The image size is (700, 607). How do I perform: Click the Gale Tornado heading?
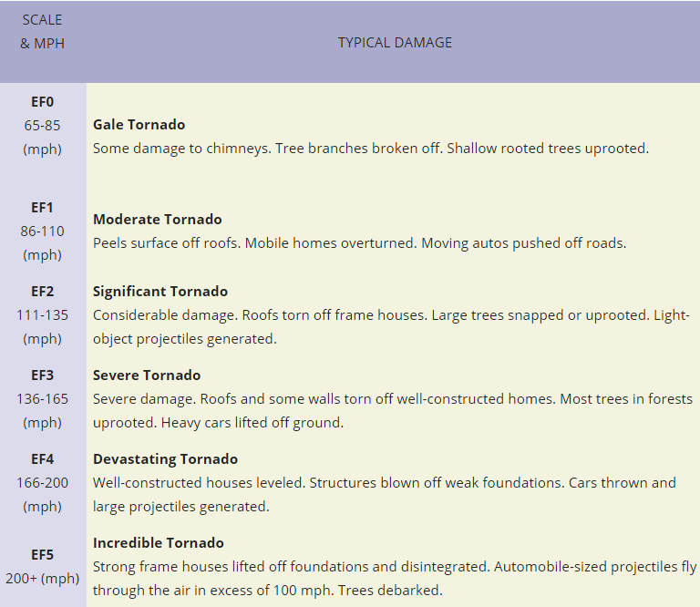[x=139, y=125]
